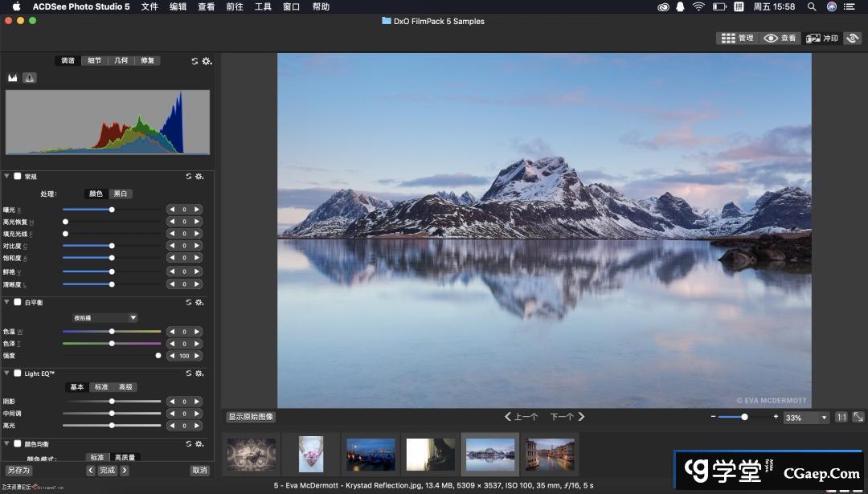Enable the 白平衡 section checkbox
868x494 pixels.
pos(18,302)
